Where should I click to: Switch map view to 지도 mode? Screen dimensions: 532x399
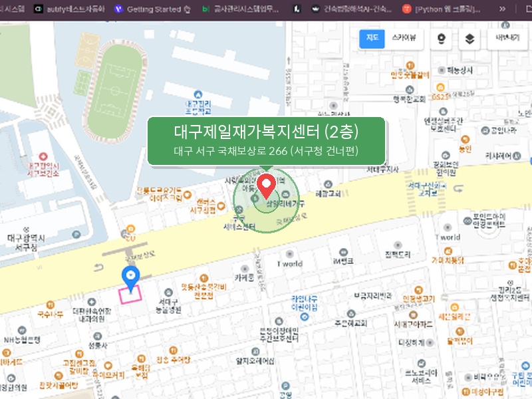[372, 39]
